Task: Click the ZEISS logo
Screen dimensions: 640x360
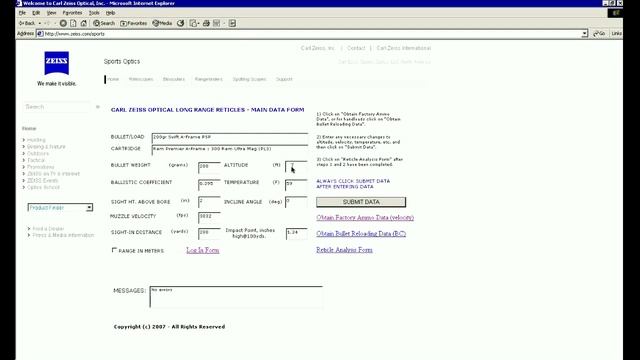Action: [57, 63]
